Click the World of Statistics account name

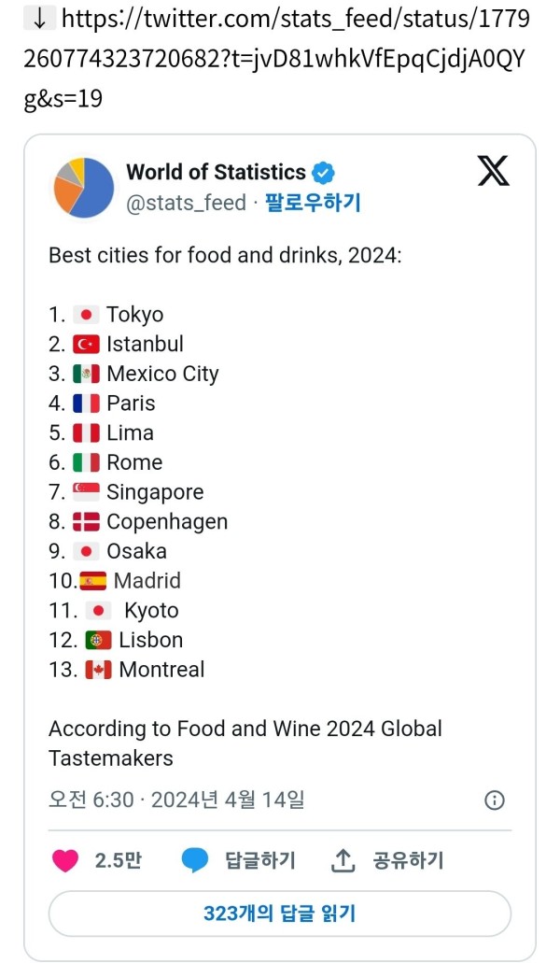(x=216, y=173)
